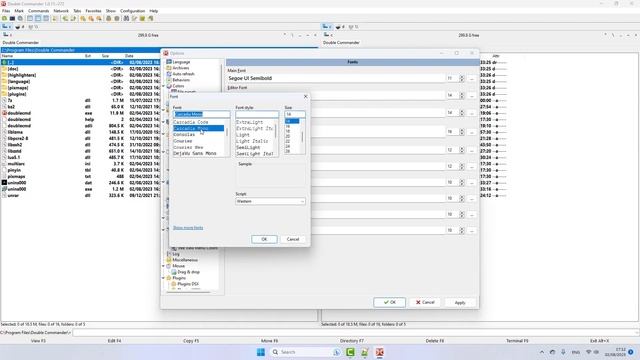Select Drag & drop in the Options tree
This screenshot has width=640, height=360.
pyautogui.click(x=189, y=272)
